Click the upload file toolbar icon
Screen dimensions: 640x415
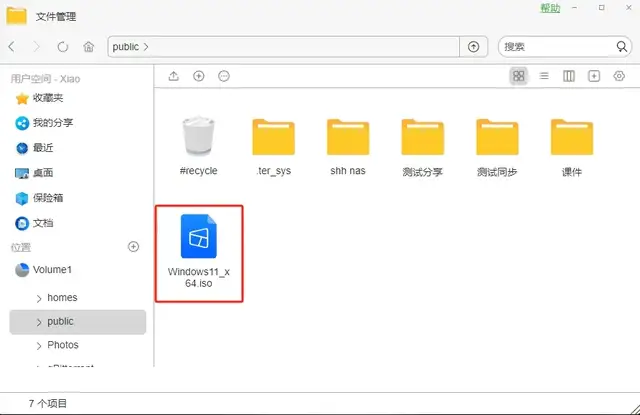174,76
